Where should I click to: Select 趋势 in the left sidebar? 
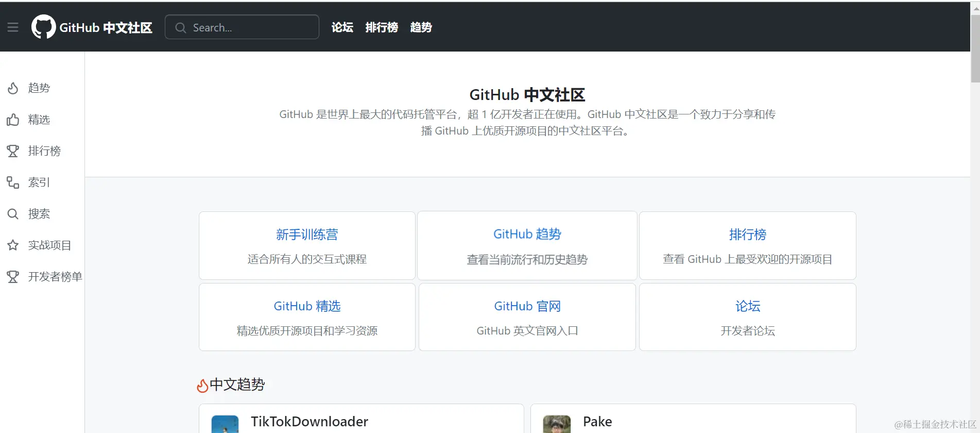coord(39,88)
